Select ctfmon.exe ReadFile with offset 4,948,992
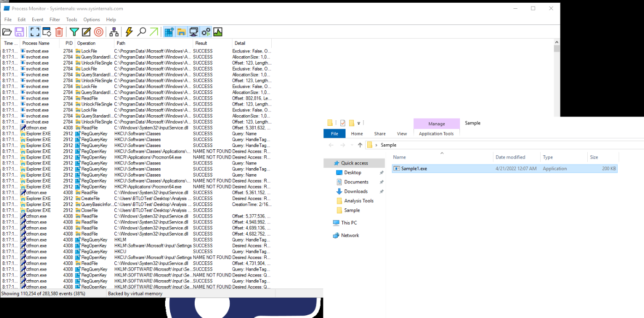The width and height of the screenshot is (644, 318). coord(137,222)
